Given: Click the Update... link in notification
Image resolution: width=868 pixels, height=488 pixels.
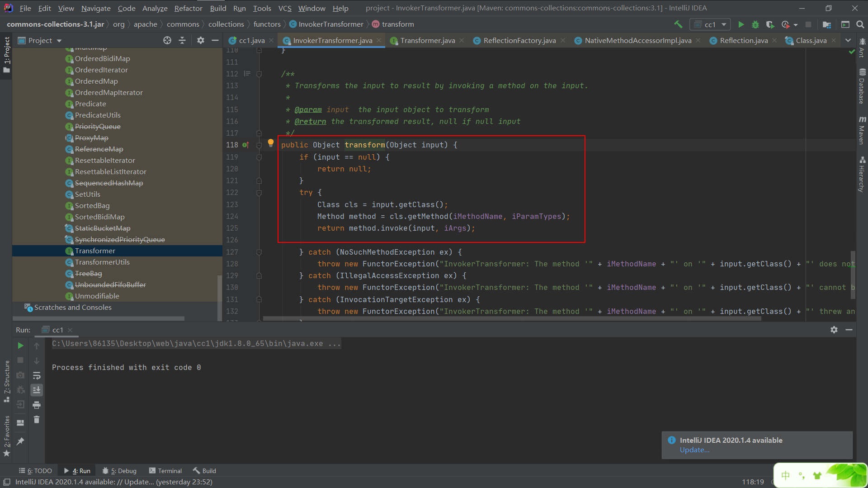Looking at the screenshot, I should click(694, 450).
